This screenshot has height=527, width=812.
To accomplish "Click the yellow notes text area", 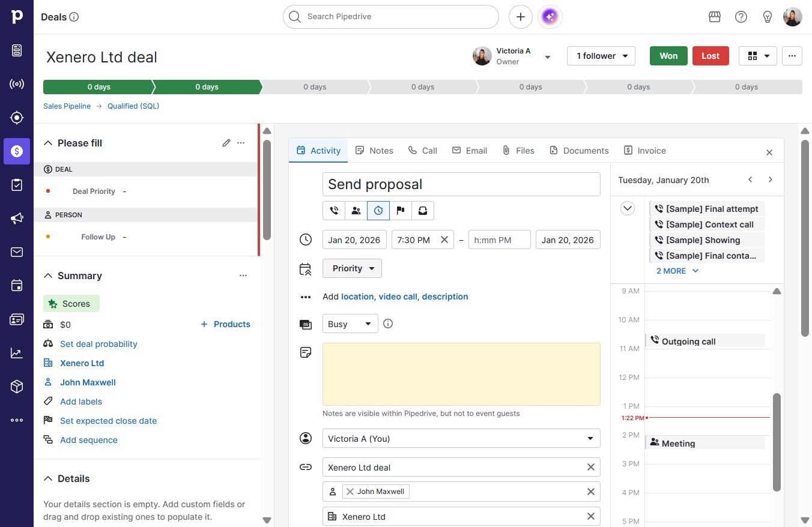I will (x=461, y=374).
